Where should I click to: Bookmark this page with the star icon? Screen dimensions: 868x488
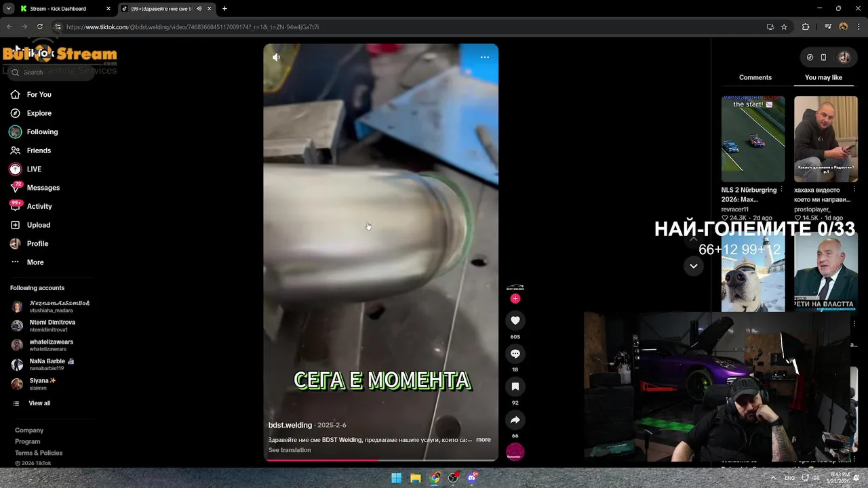784,27
